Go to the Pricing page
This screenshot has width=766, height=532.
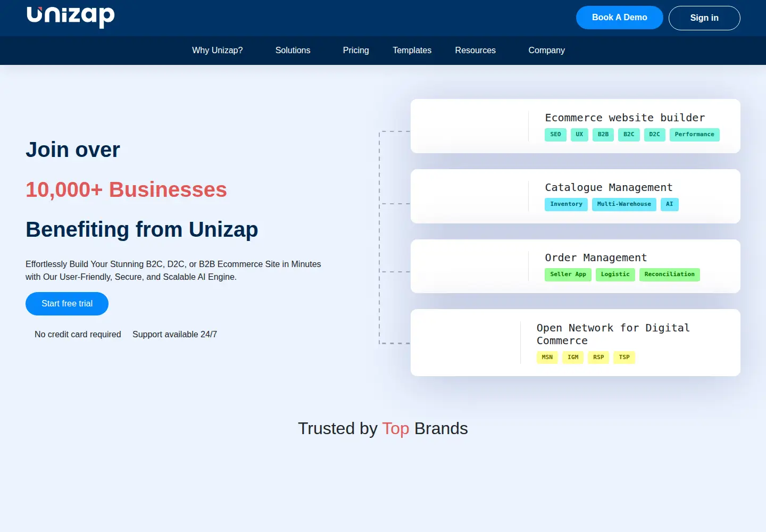[356, 51]
